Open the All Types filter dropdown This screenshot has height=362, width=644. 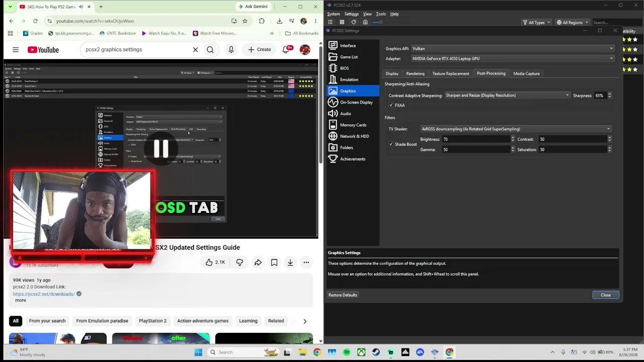pyautogui.click(x=536, y=23)
